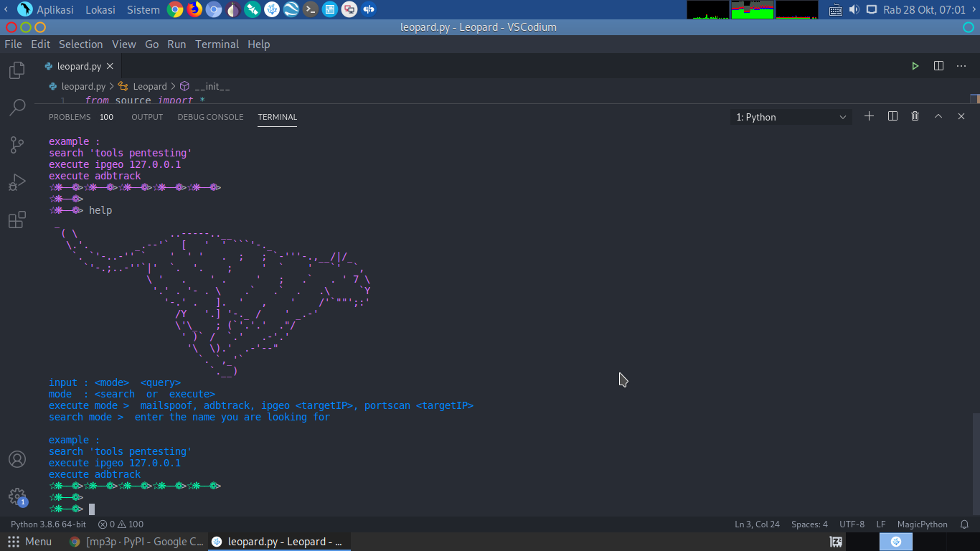Launch Chromium from top panel
The width and height of the screenshot is (980, 551).
click(214, 9)
